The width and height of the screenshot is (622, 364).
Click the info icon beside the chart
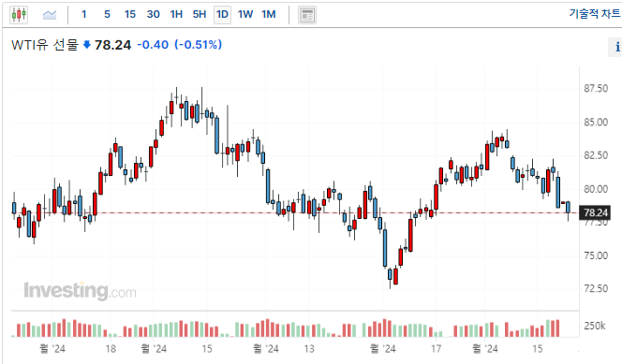(616, 47)
